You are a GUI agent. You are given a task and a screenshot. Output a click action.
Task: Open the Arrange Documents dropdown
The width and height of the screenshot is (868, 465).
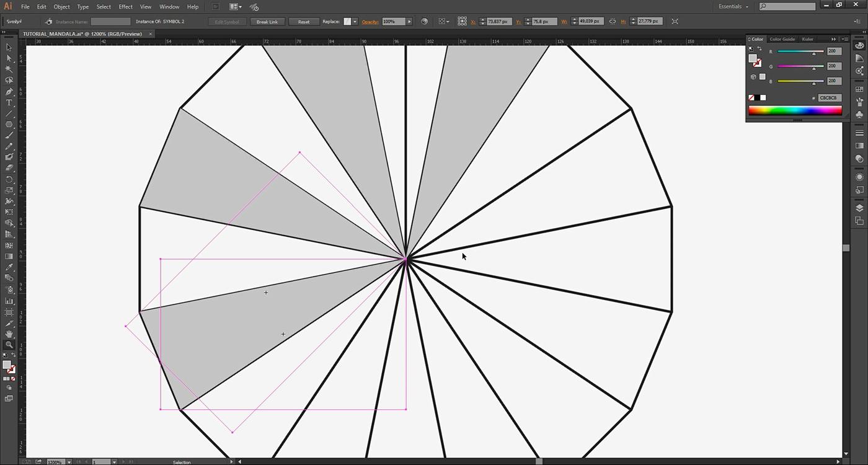point(236,7)
